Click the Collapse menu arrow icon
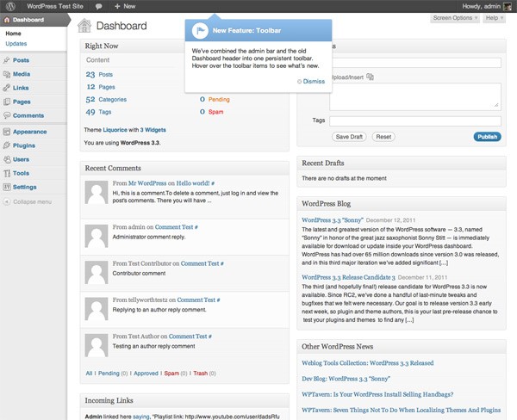 tap(7, 201)
